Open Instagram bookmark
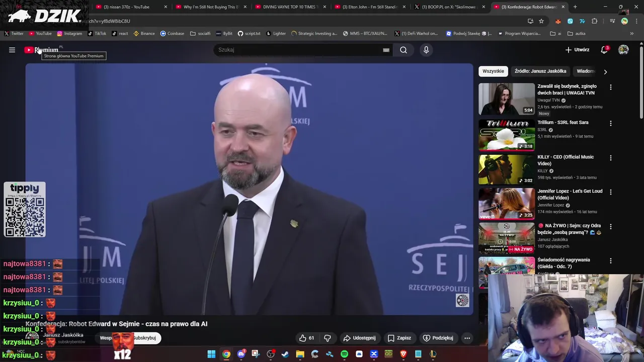Image resolution: width=644 pixels, height=362 pixels. pos(69,34)
